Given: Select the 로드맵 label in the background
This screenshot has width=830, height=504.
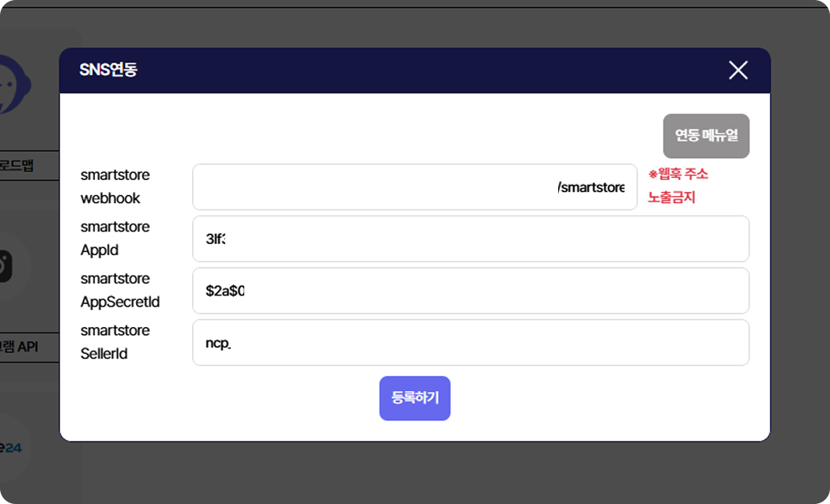Looking at the screenshot, I should (17, 166).
